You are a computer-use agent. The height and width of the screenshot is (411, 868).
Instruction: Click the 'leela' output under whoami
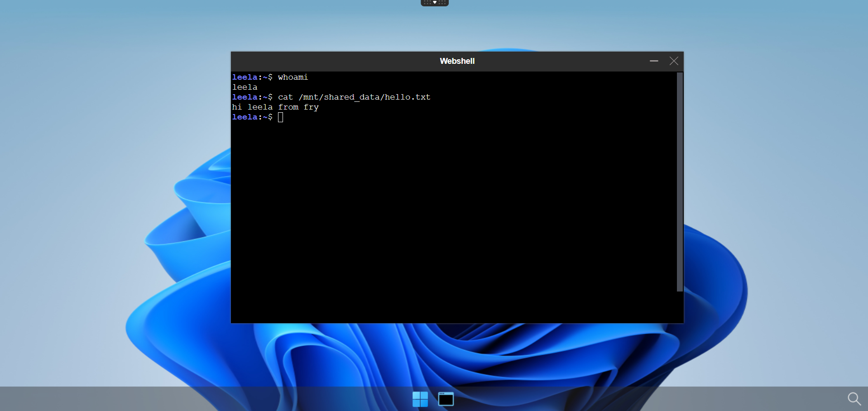[245, 87]
